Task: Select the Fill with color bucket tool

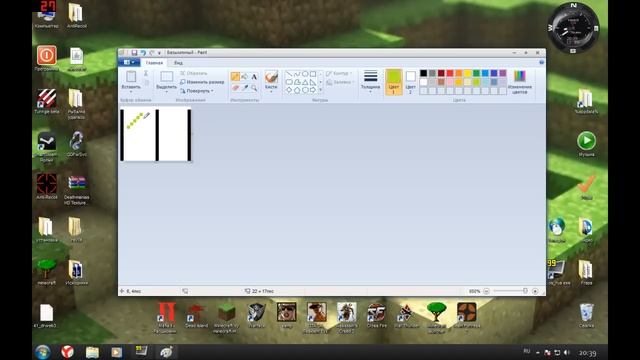Action: point(244,77)
